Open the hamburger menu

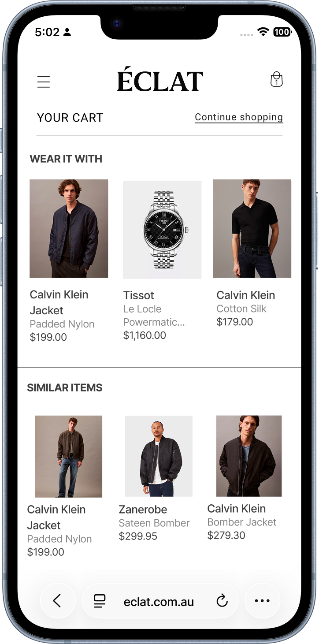point(44,82)
